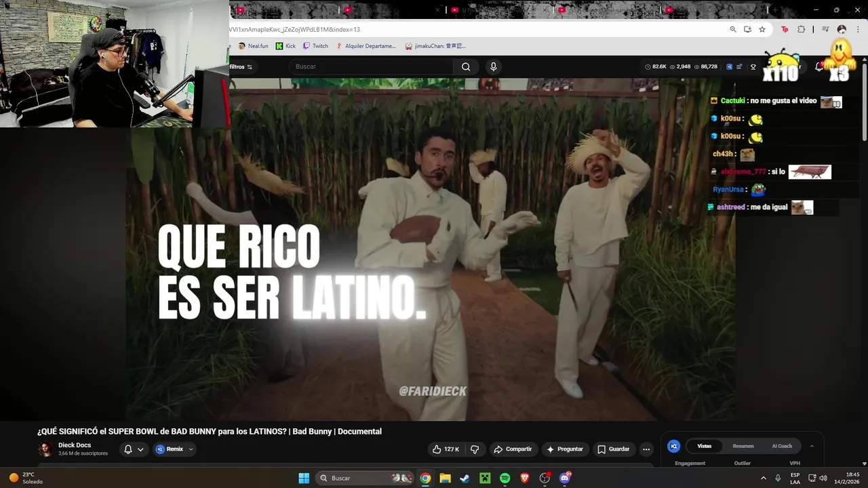Viewport: 868px width, 488px height.
Task: Open Brave browser from the taskbar
Action: [x=525, y=478]
